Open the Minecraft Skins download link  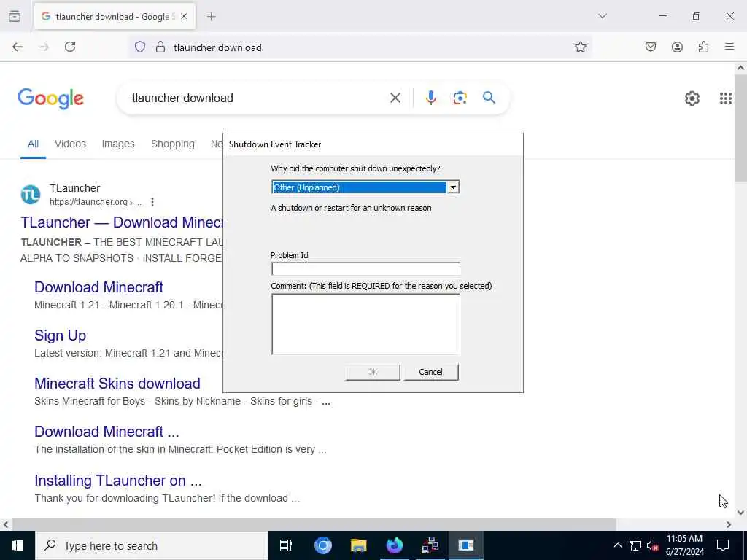(x=117, y=384)
